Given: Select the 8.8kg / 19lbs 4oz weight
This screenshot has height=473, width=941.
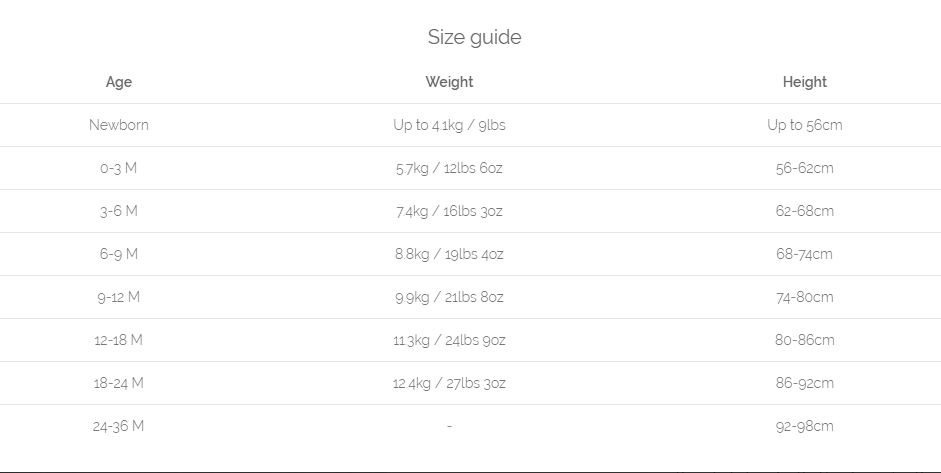Looking at the screenshot, I should [x=449, y=254].
